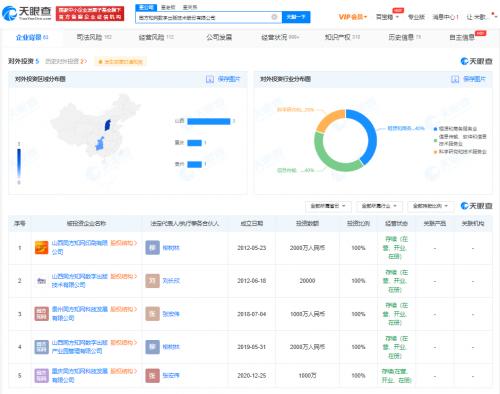
Task: Click the orange notice tag beside 对外投资
Action: click(x=121, y=62)
